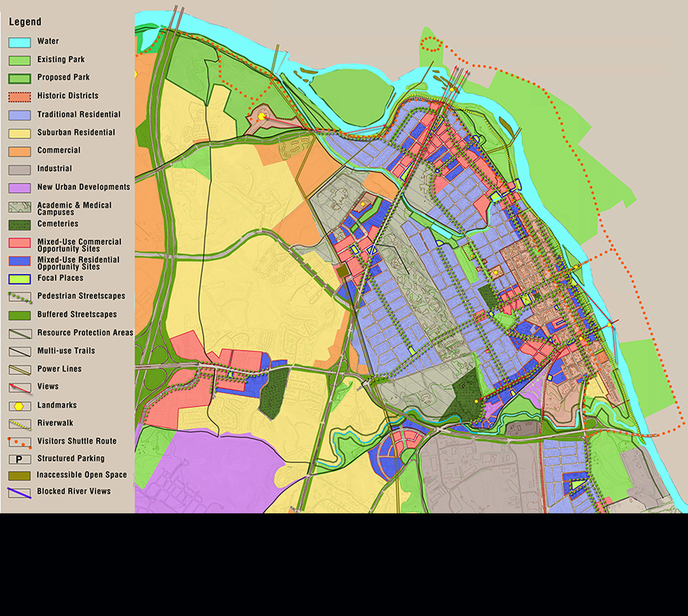Click the Suburban Residential yellow swatch

tap(19, 133)
